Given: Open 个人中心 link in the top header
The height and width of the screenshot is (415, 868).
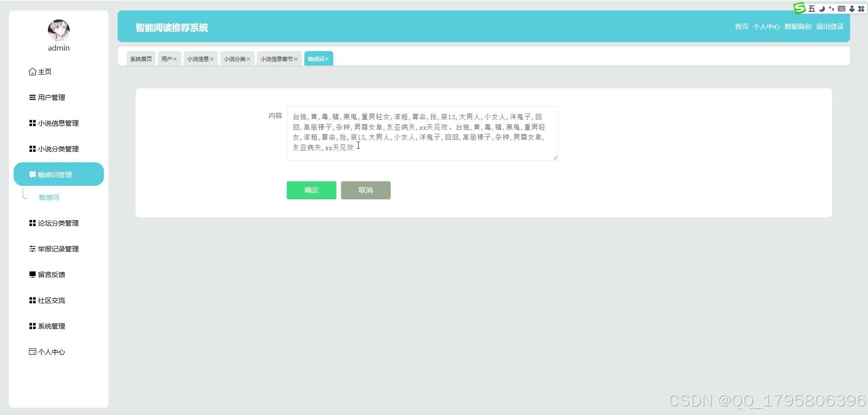Looking at the screenshot, I should [766, 27].
